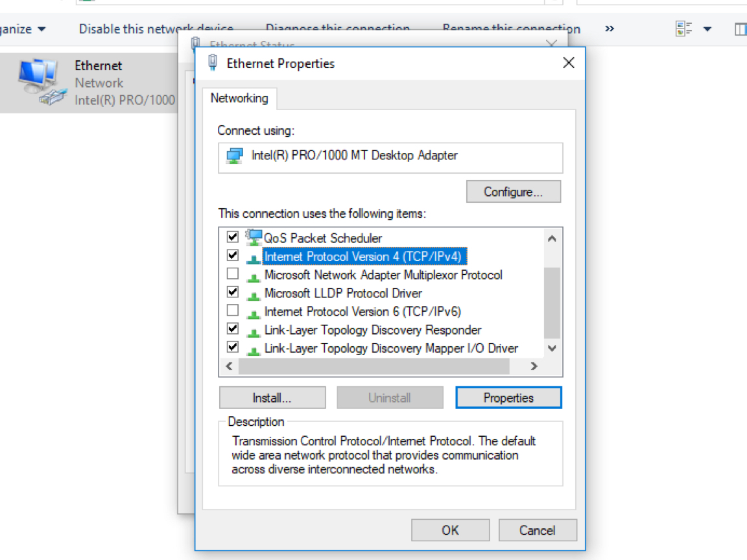Click Rename this connection
The height and width of the screenshot is (560, 747).
click(x=511, y=29)
